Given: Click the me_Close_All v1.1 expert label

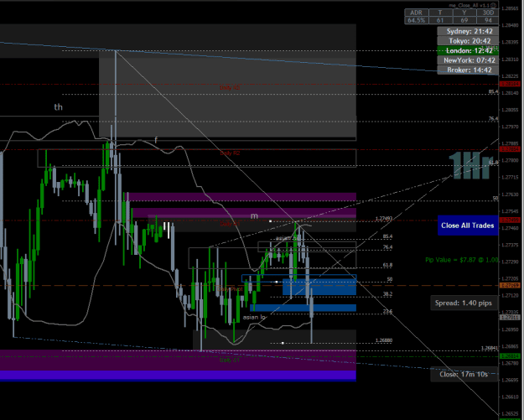Looking at the screenshot, I should (470, 6).
